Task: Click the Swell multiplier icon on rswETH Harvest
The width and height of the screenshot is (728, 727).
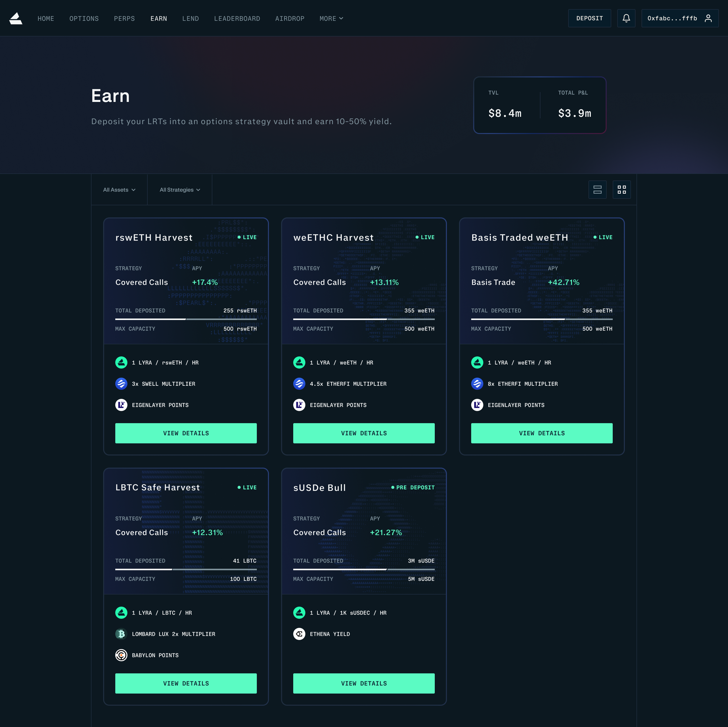Action: tap(121, 383)
